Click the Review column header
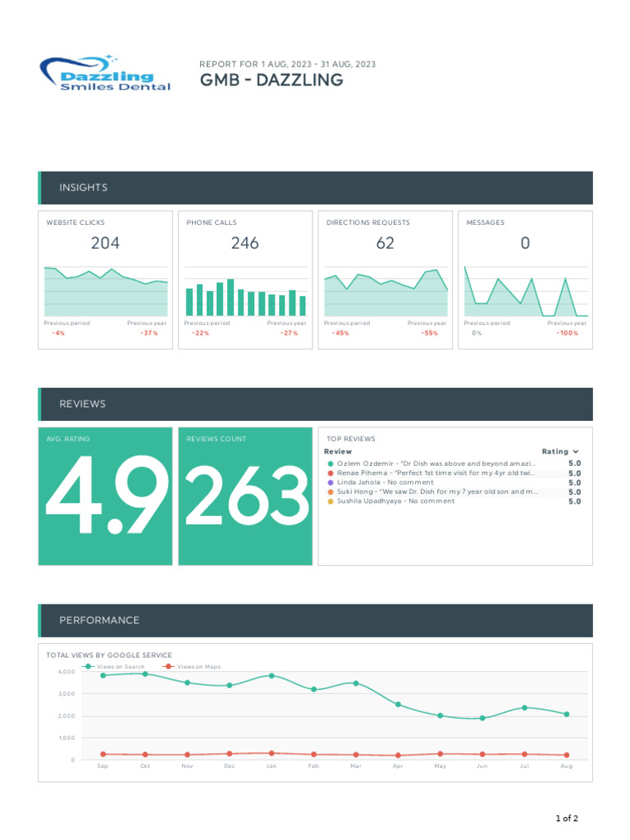 pos(337,452)
